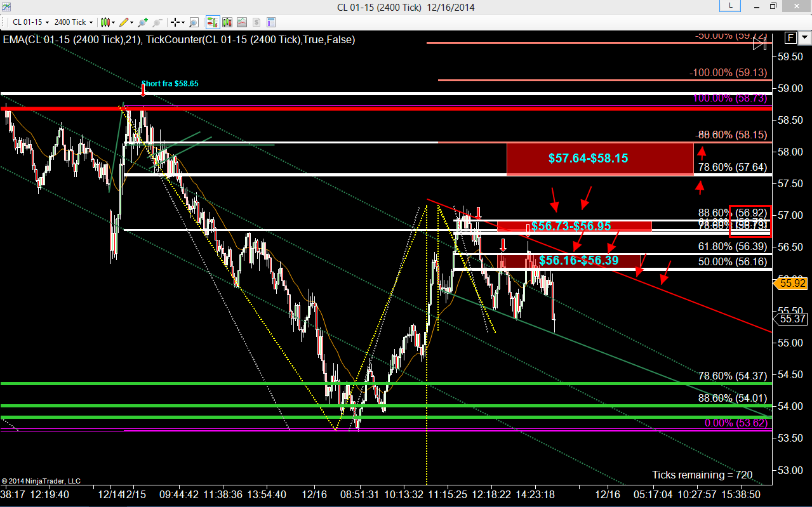The height and width of the screenshot is (507, 812).
Task: Select the EMA(CL 01-15 (2400 Tick),21) indicator label
Action: pyautogui.click(x=71, y=39)
